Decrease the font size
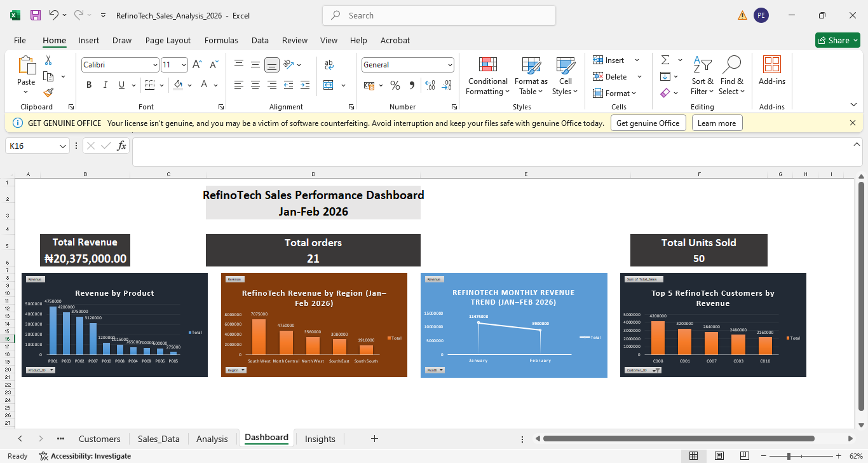 [x=214, y=65]
